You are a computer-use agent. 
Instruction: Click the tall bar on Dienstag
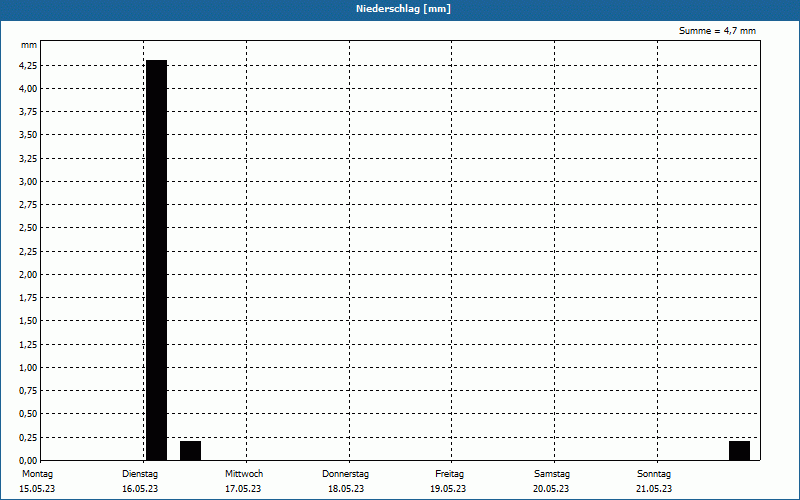pos(157,260)
